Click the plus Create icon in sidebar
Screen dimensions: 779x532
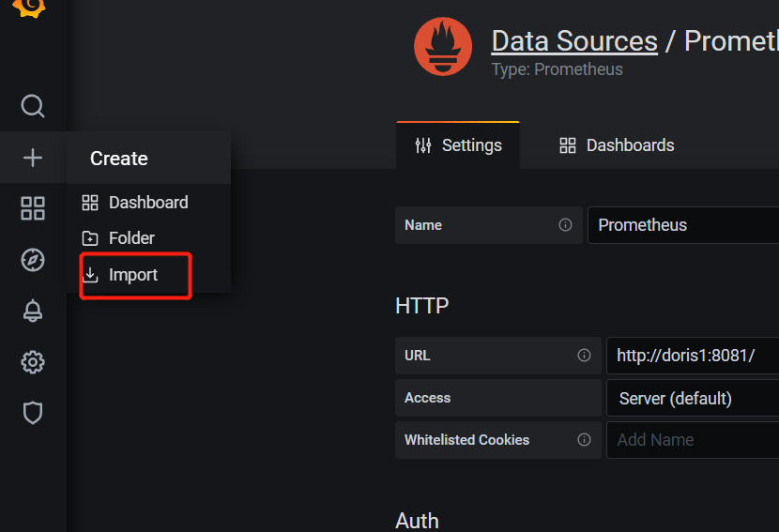pyautogui.click(x=33, y=158)
